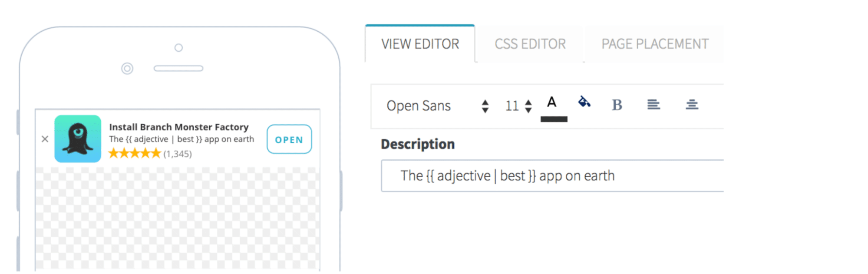
Task: Decrease font size with the down arrow
Action: tap(528, 110)
